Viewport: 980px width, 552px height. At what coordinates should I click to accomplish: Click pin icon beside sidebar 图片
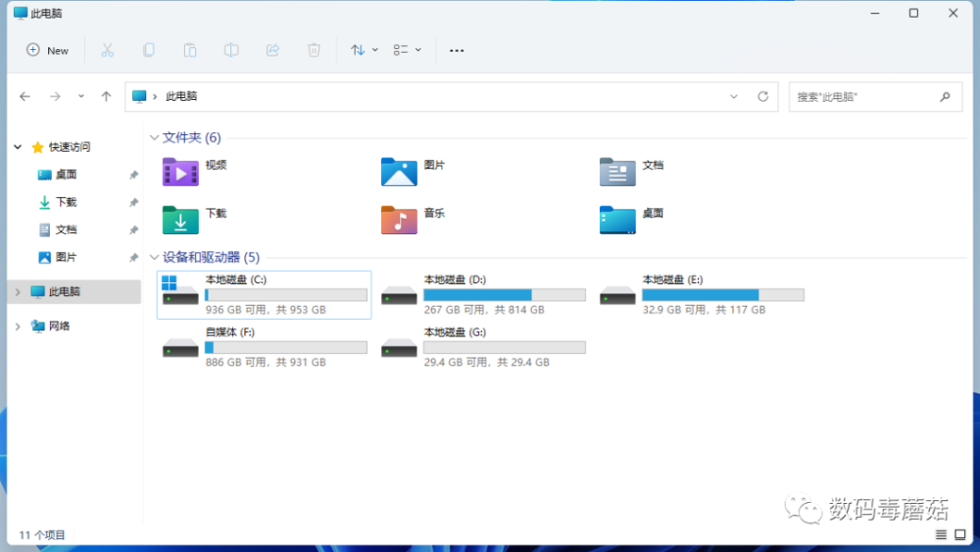(133, 258)
